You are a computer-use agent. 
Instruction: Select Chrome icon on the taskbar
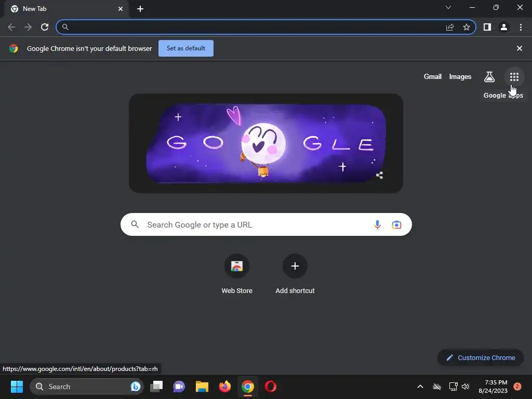[x=248, y=387]
